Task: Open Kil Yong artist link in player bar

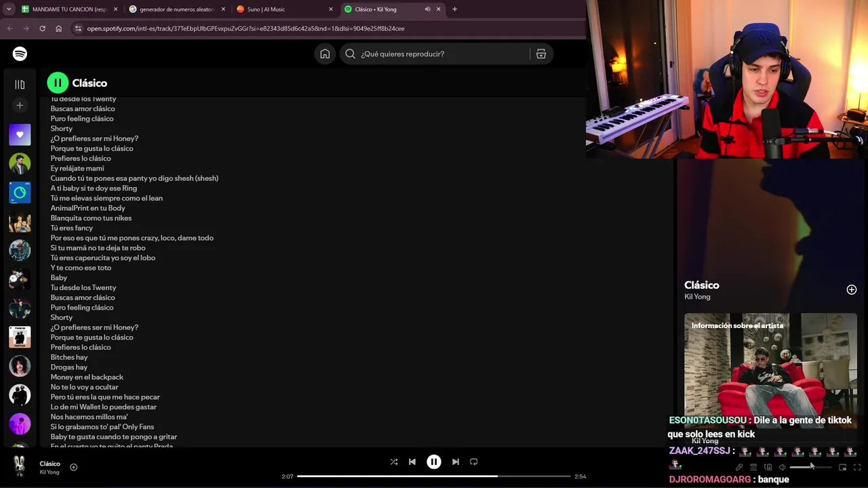Action: tap(50, 472)
